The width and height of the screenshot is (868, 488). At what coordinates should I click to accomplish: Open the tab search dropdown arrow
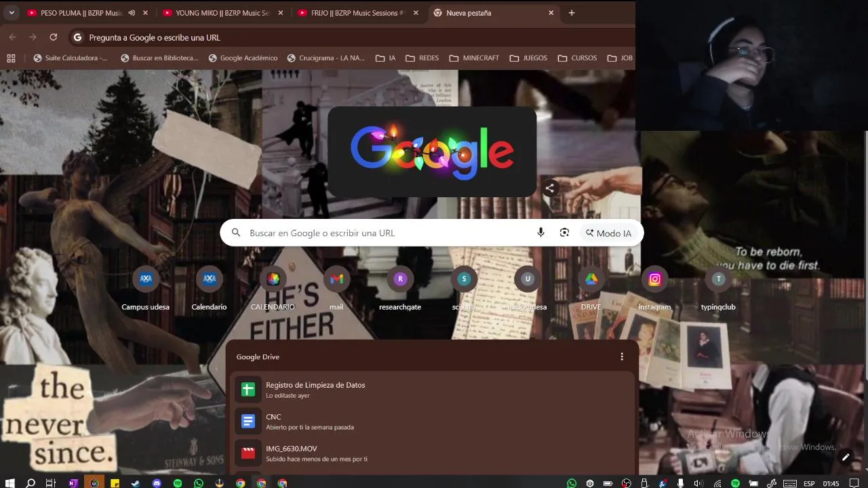pyautogui.click(x=12, y=13)
